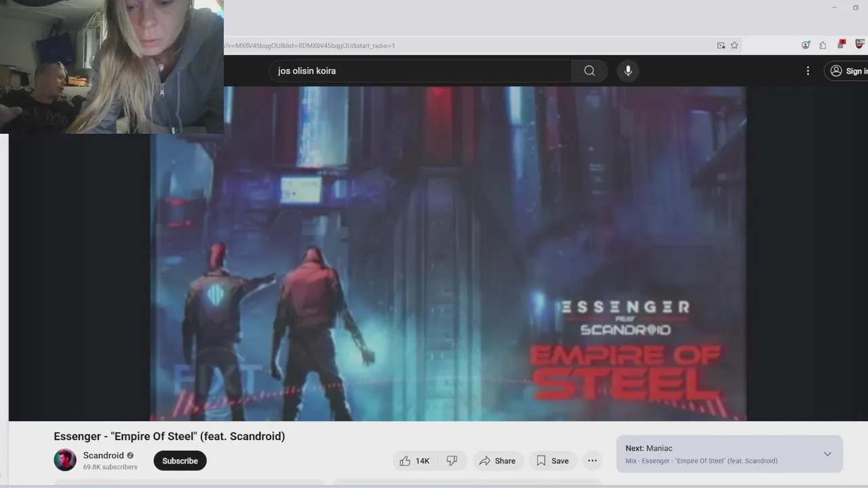Click the video player showing Empire Of Steel

448,253
